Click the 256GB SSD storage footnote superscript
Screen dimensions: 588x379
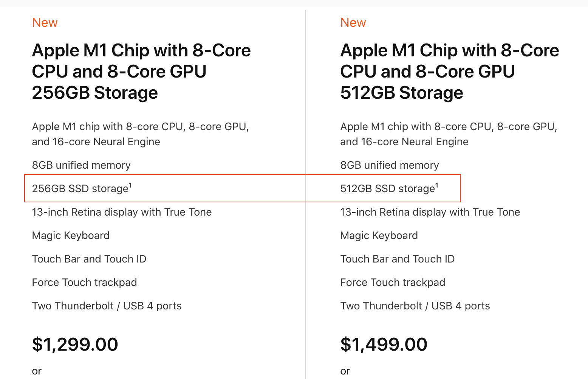pos(130,185)
